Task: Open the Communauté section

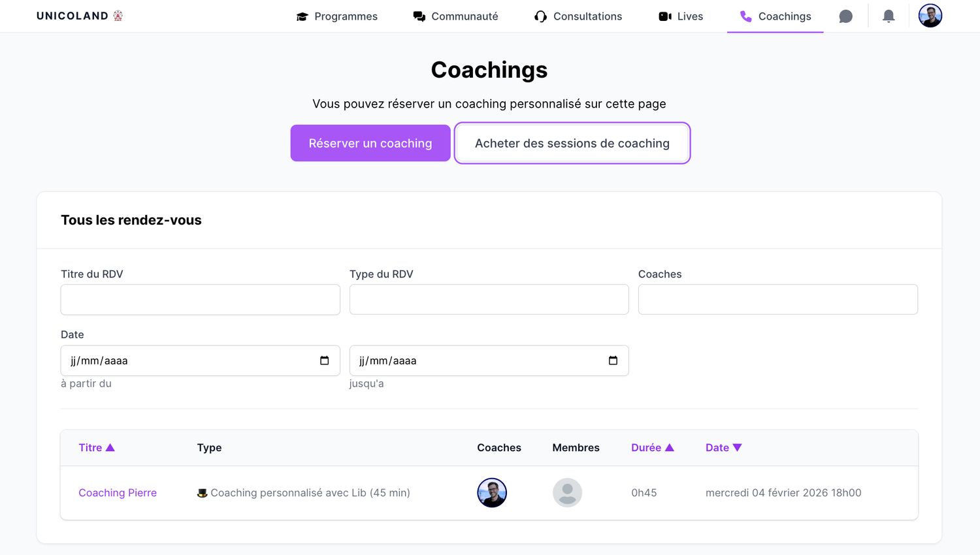Action: 455,16
